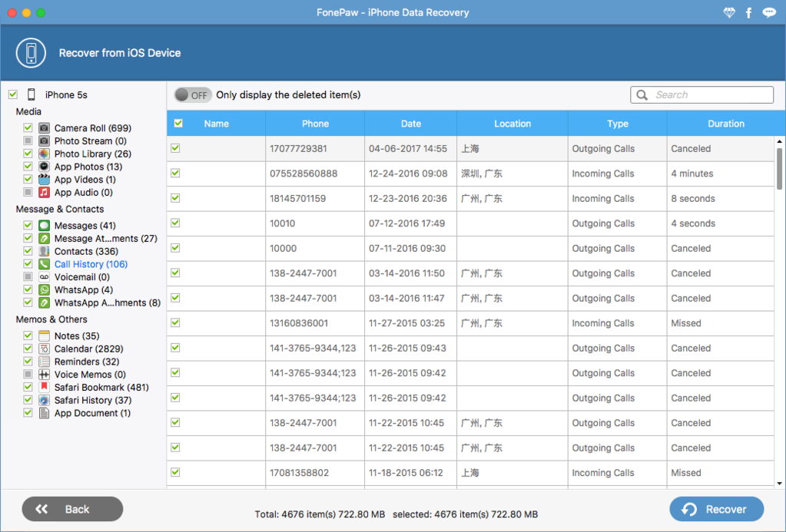The width and height of the screenshot is (786, 532).
Task: Click the feedback chat bubble icon
Action: coord(769,12)
